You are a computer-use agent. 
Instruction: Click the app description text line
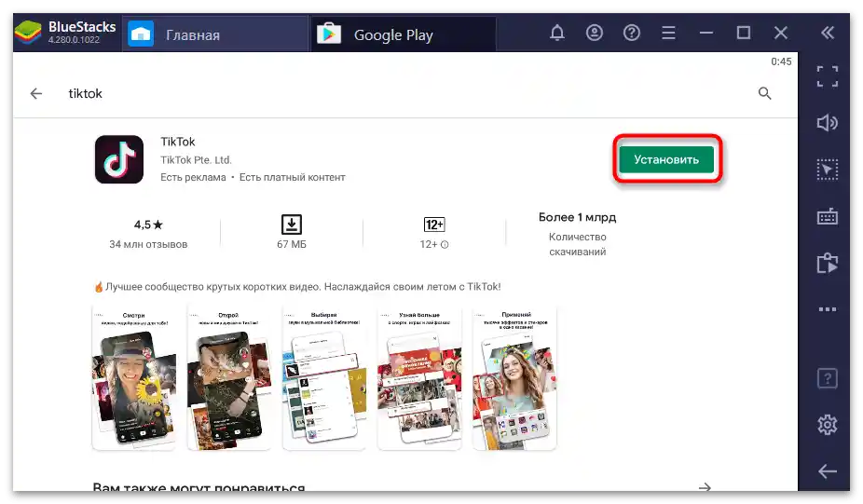click(x=297, y=287)
